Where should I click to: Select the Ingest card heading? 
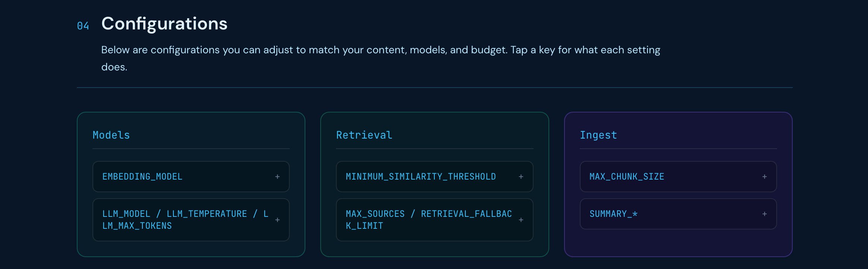coord(598,135)
